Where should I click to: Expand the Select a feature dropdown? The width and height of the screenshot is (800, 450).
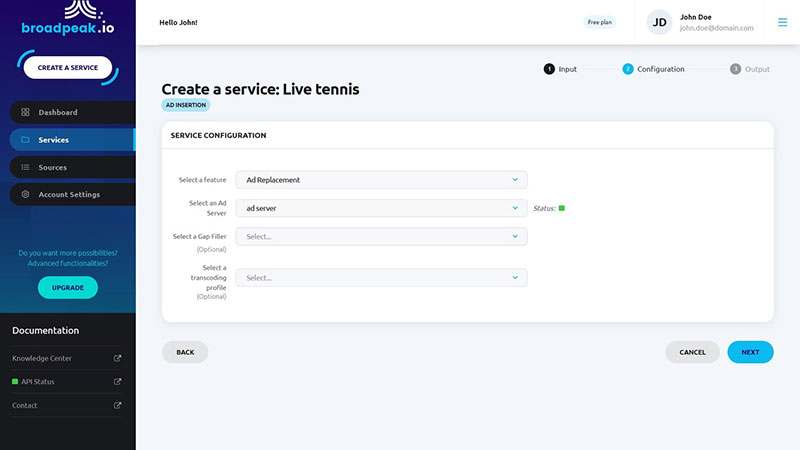pyautogui.click(x=381, y=180)
